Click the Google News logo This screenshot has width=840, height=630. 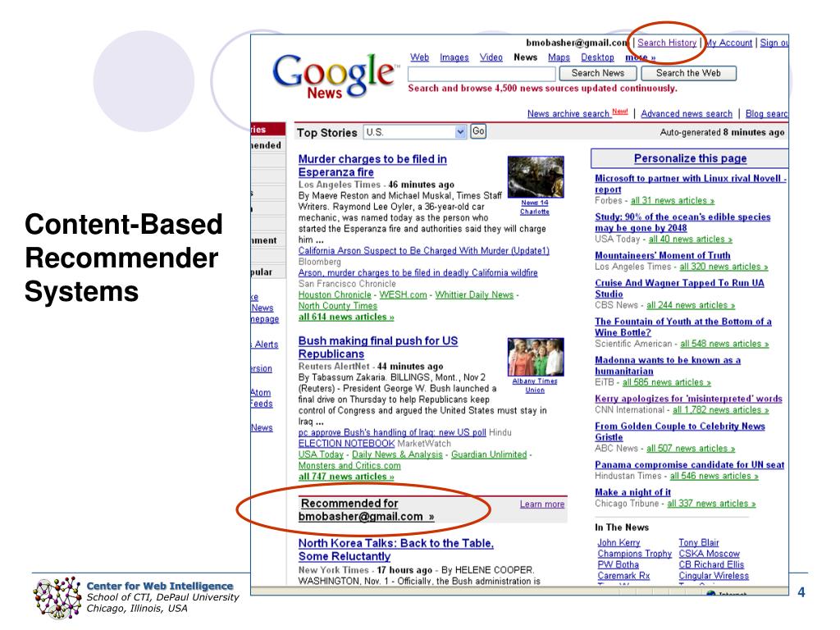(x=336, y=76)
